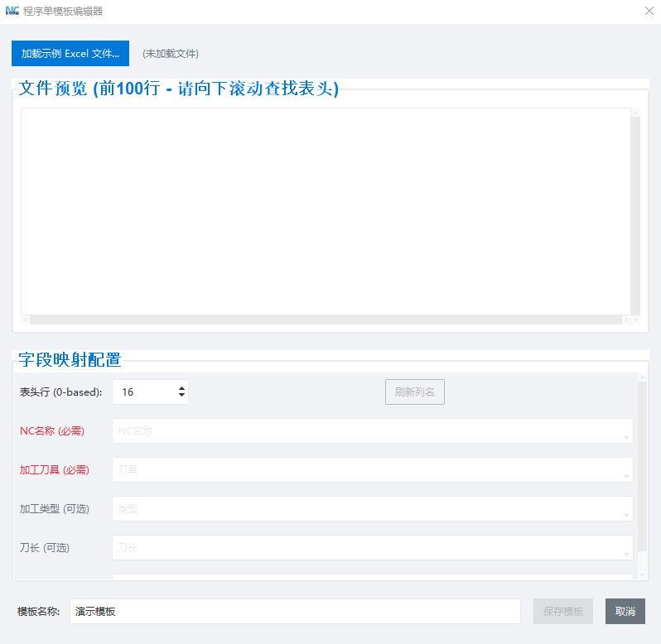Close the 程序单模板编辑器 window
The height and width of the screenshot is (644, 661).
click(x=649, y=12)
